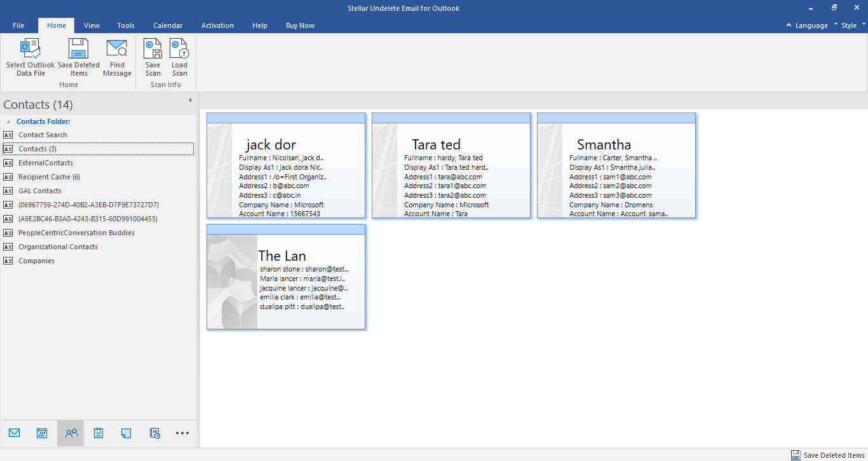Click Save Scan icon
The height and width of the screenshot is (461, 868).
click(x=153, y=50)
